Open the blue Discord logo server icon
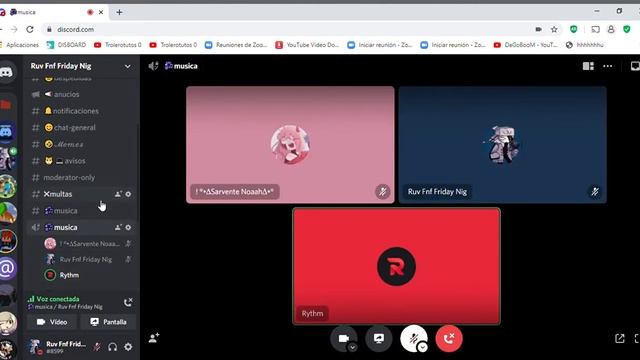Viewport: 640px width, 360px height. [x=7, y=132]
